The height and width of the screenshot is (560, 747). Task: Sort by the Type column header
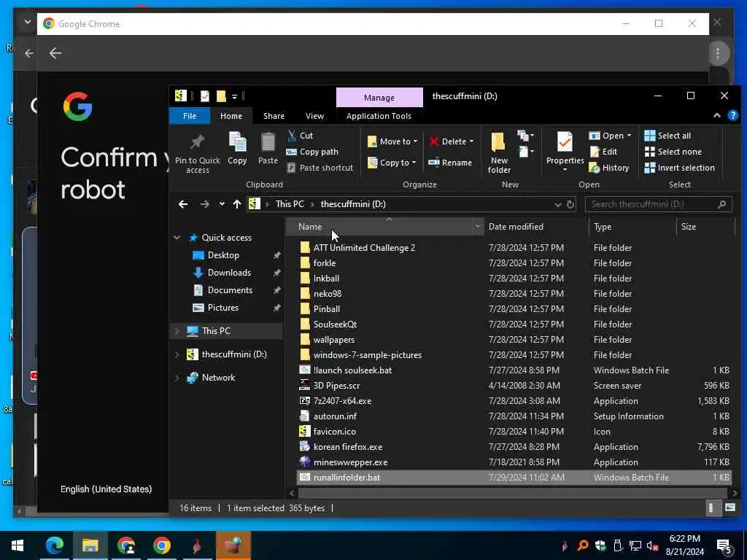632,227
